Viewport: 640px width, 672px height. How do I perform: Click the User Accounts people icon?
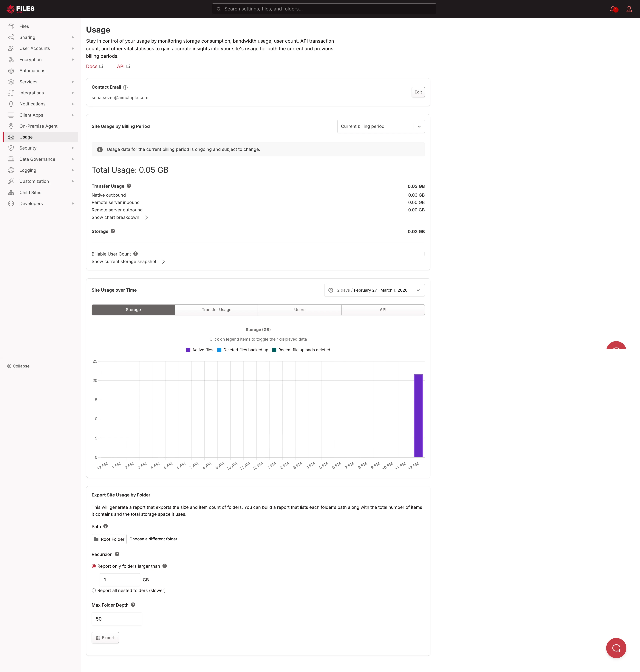pyautogui.click(x=11, y=48)
